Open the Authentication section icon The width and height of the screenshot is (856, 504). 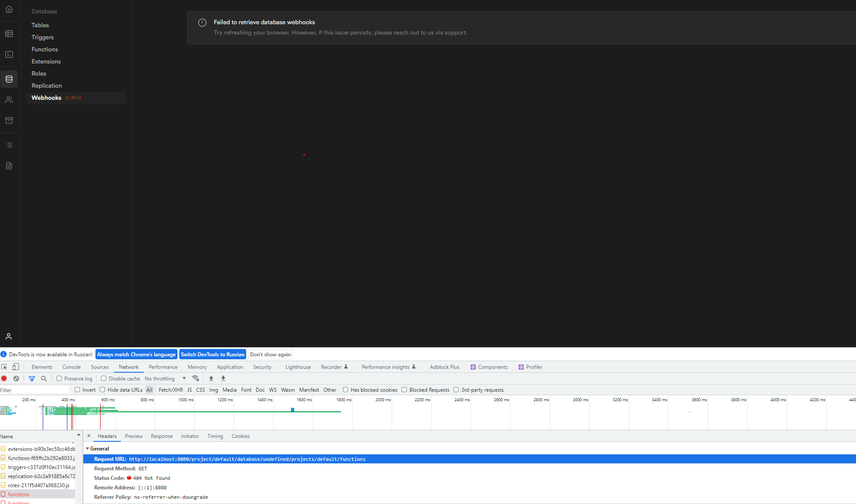pyautogui.click(x=9, y=100)
